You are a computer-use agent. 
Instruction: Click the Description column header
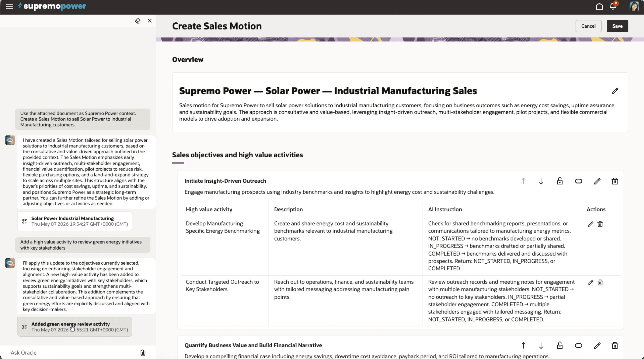pyautogui.click(x=288, y=209)
